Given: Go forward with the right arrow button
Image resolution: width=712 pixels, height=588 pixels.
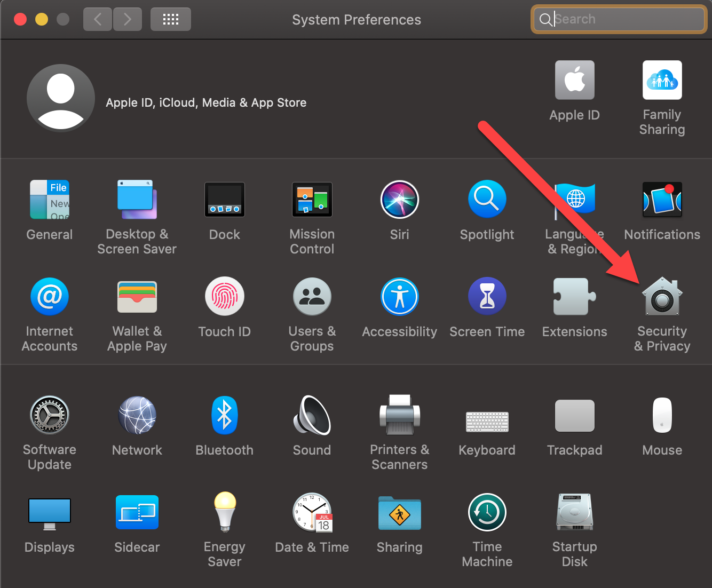Looking at the screenshot, I should 128,20.
